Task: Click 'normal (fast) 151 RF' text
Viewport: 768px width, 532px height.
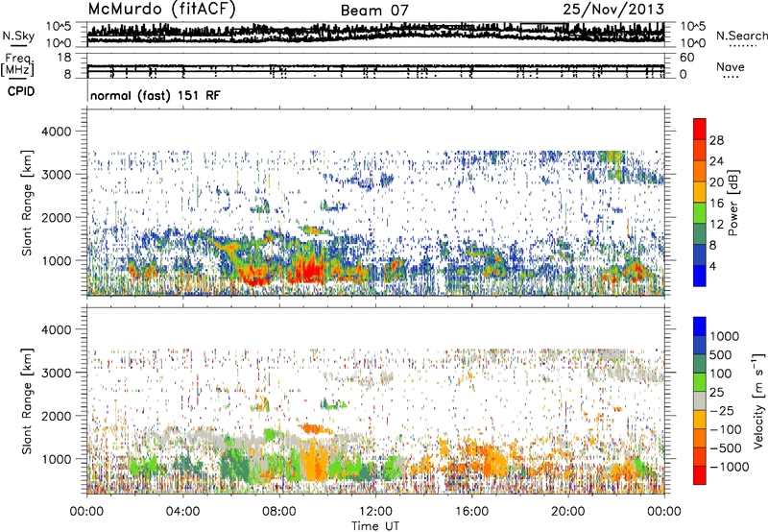Action: pos(156,95)
